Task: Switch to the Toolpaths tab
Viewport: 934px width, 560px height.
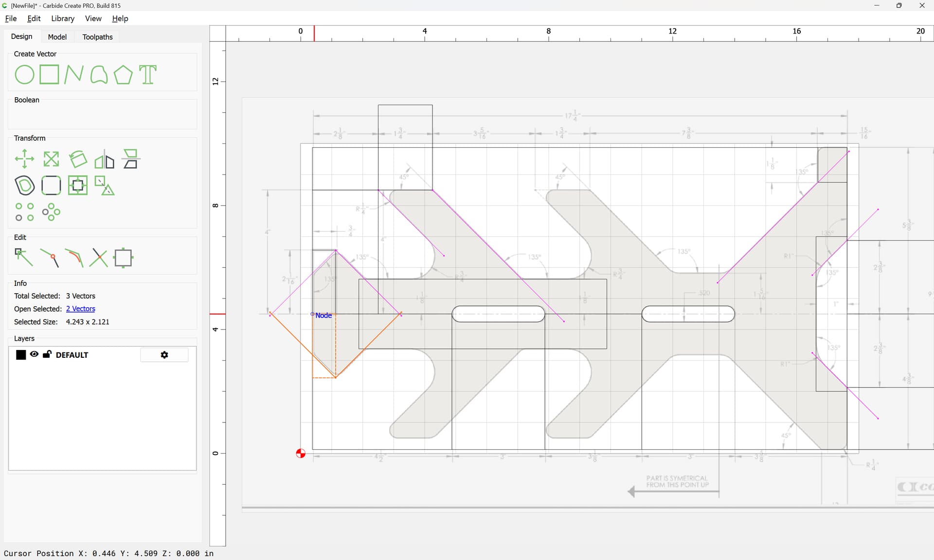Action: pos(97,37)
